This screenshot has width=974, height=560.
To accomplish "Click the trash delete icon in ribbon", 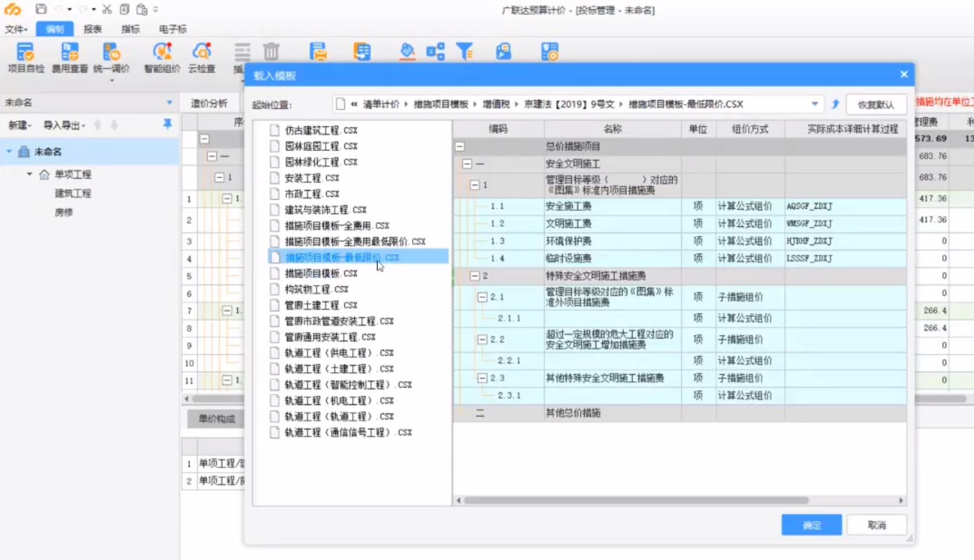I will click(x=271, y=51).
